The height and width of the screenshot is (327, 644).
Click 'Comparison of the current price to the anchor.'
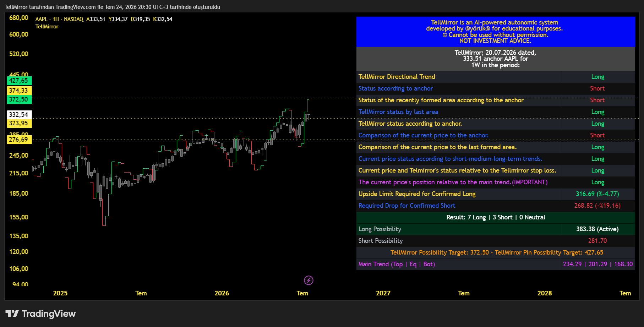pos(423,135)
